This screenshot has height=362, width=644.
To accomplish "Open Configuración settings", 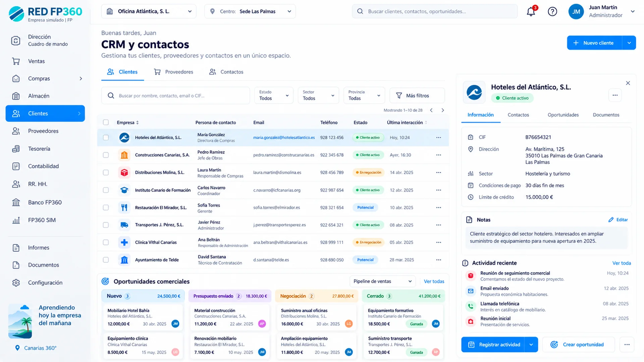I will click(45, 283).
